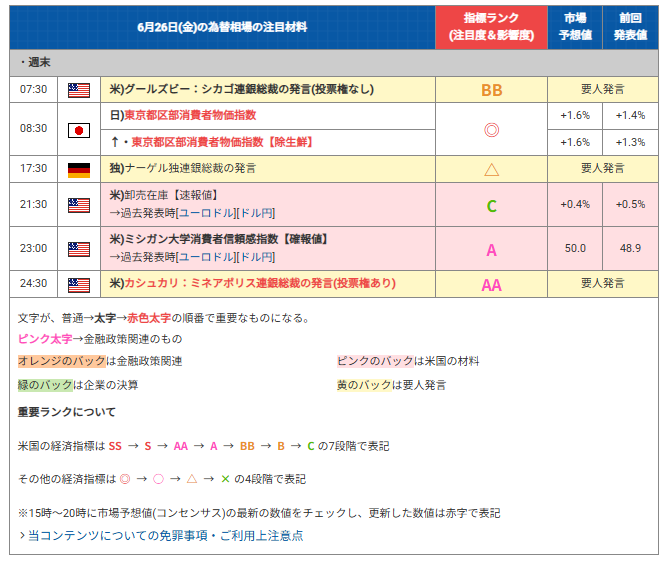
Task: Click the +0.4% forecast for 卸売在庫
Action: tap(575, 204)
